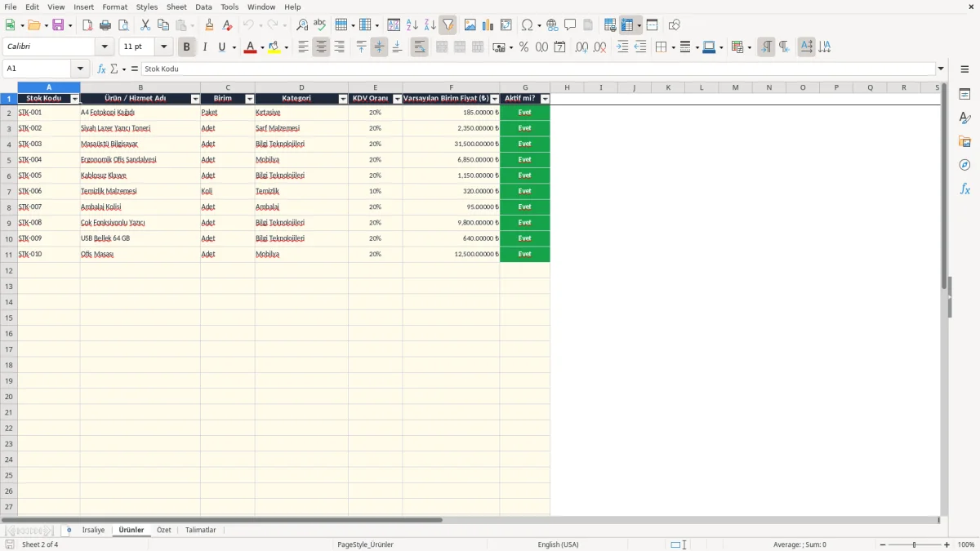
Task: Switch to the İrsaliye sheet tab
Action: coord(93,530)
